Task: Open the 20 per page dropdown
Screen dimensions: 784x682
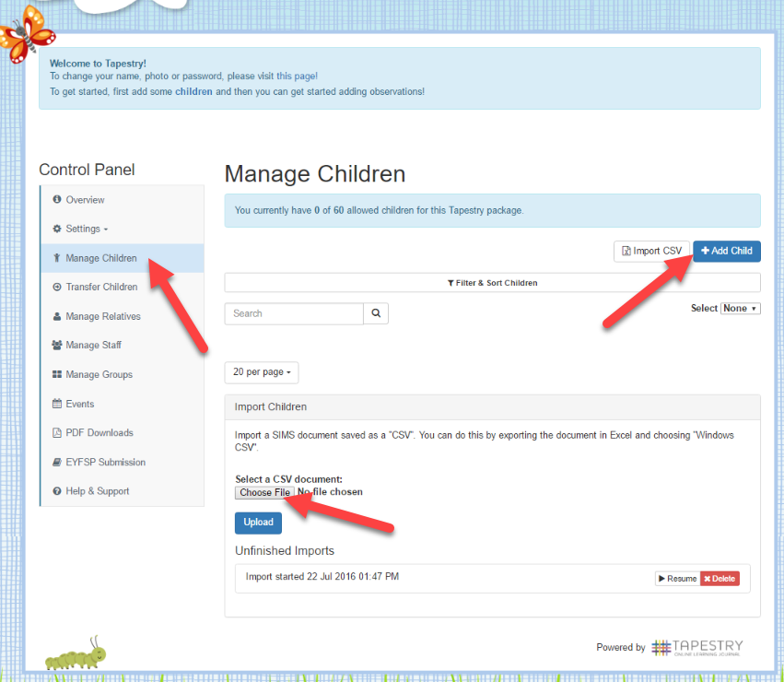Action: pos(262,372)
